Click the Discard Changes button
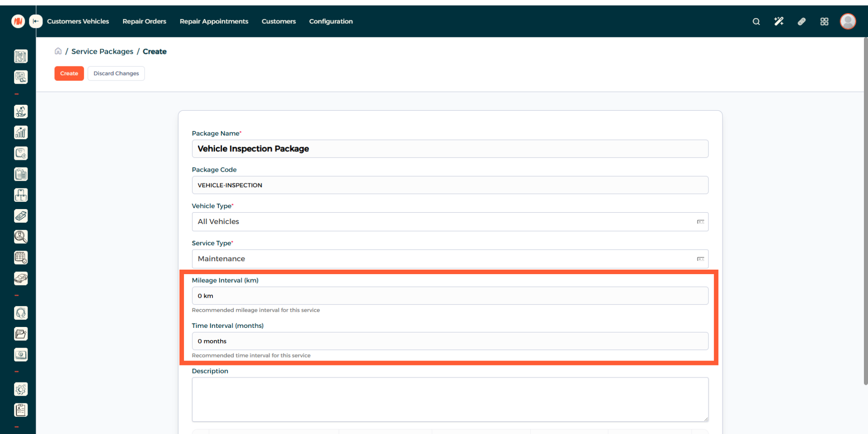The image size is (868, 434). [x=116, y=74]
